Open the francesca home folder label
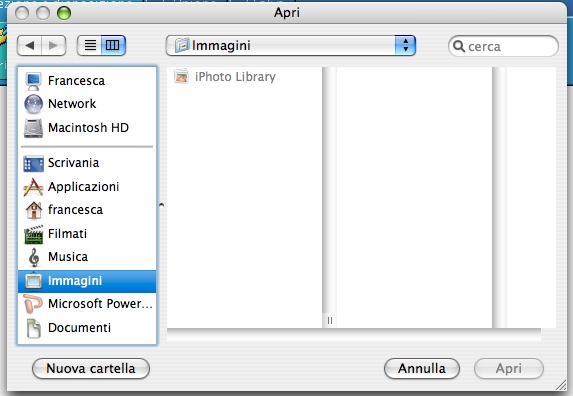The height and width of the screenshot is (396, 573). [x=75, y=210]
